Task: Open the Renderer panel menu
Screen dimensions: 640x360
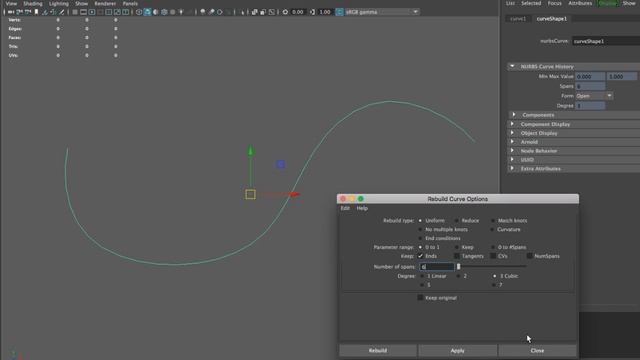Action: (105, 3)
